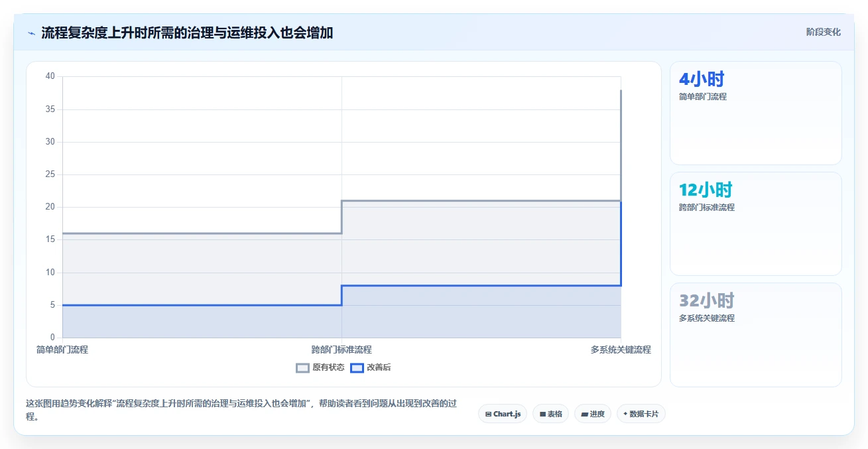The width and height of the screenshot is (868, 449).
Task: Click the chart title 流程复杂度上升时所需的治理与运维投入也会增加
Action: pyautogui.click(x=187, y=32)
